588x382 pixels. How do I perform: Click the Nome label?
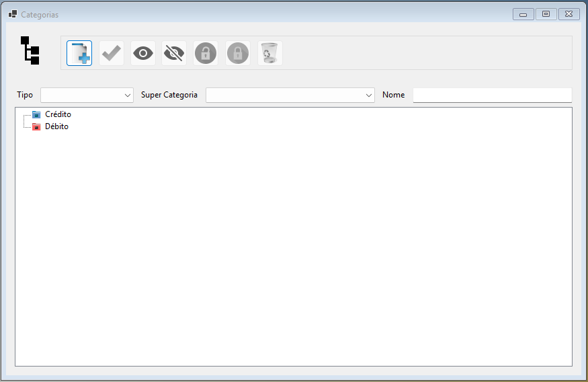pos(393,95)
